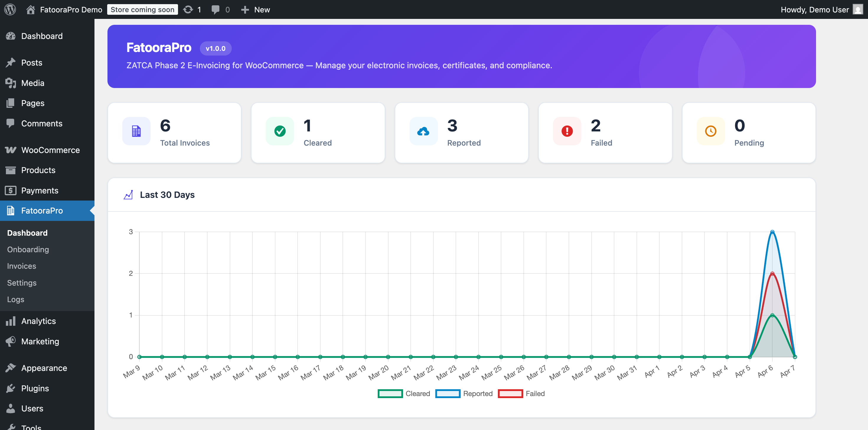Viewport: 868px width, 430px height.
Task: Toggle the Reported series in chart legend
Action: [x=464, y=394]
